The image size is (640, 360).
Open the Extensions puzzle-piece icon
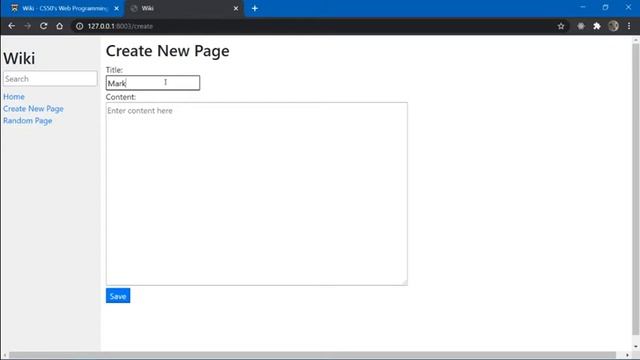(x=597, y=26)
